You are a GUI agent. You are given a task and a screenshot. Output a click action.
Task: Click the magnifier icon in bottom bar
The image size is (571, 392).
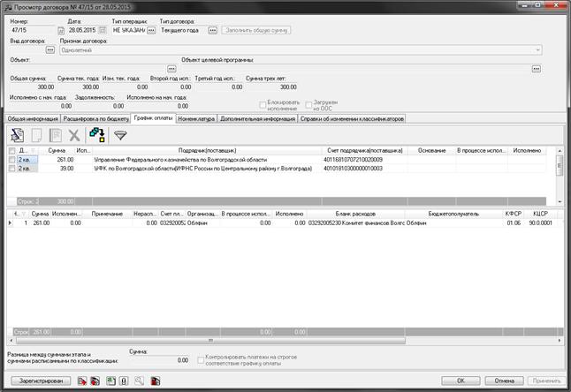[139, 381]
